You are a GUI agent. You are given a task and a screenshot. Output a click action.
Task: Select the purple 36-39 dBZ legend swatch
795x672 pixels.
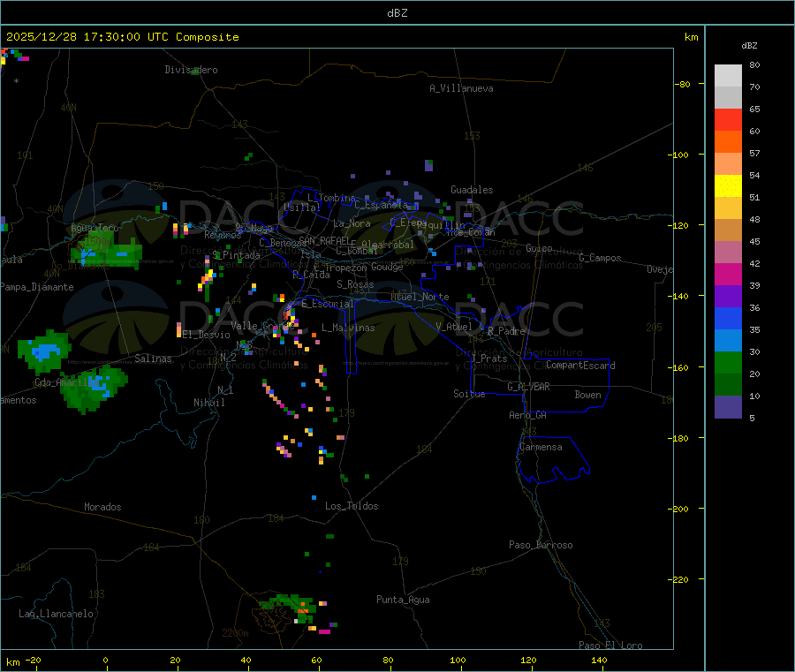pyautogui.click(x=728, y=297)
